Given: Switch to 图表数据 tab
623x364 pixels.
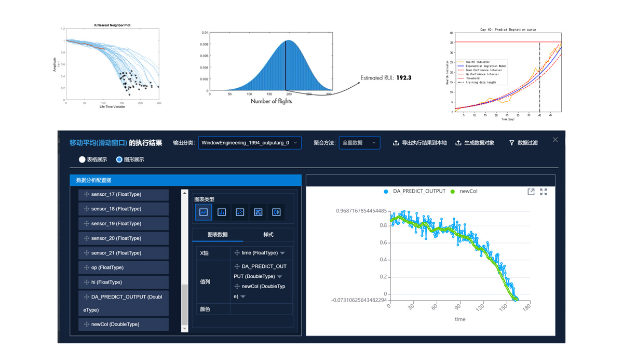Looking at the screenshot, I should (x=218, y=235).
